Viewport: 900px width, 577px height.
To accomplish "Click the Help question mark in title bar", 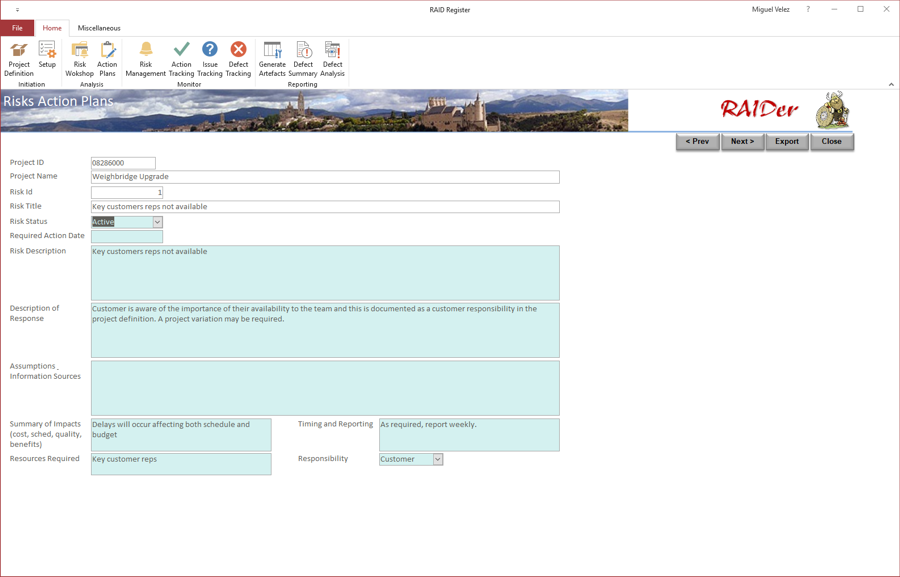I will pyautogui.click(x=808, y=9).
